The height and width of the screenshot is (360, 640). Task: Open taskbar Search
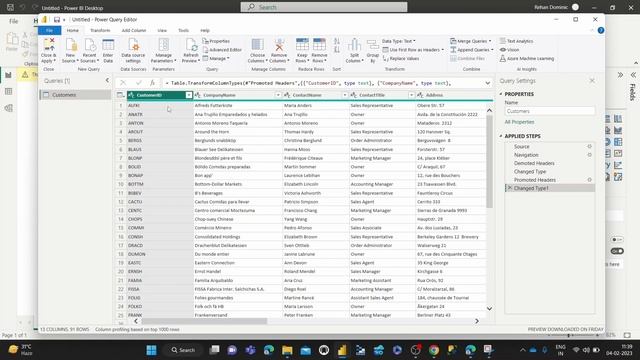tap(183, 350)
